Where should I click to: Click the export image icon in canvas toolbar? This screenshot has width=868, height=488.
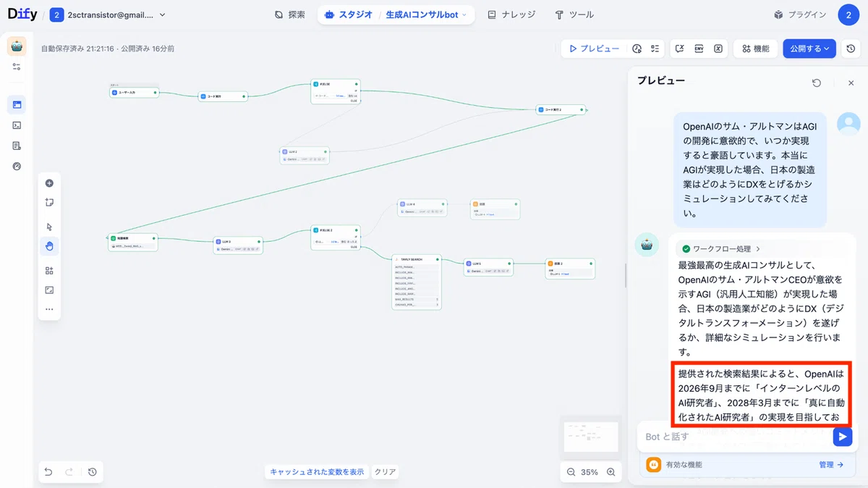(49, 290)
